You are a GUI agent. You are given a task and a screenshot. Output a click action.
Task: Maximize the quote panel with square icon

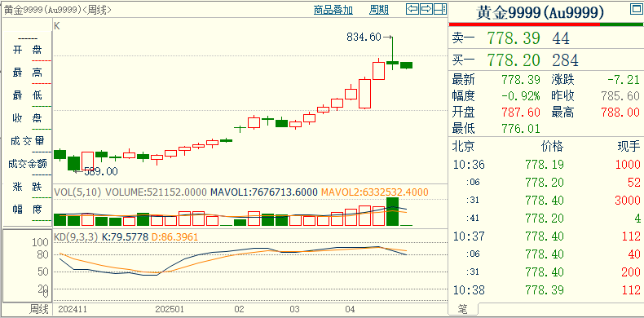point(636,10)
